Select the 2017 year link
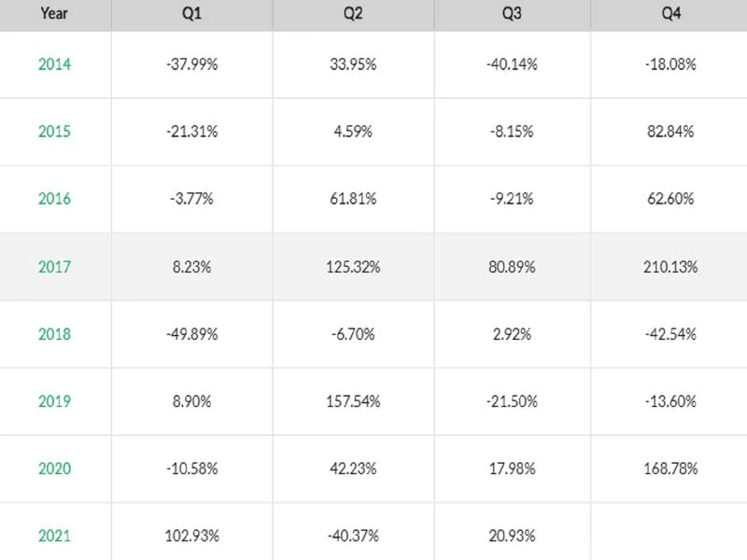The height and width of the screenshot is (560, 747). click(x=54, y=267)
